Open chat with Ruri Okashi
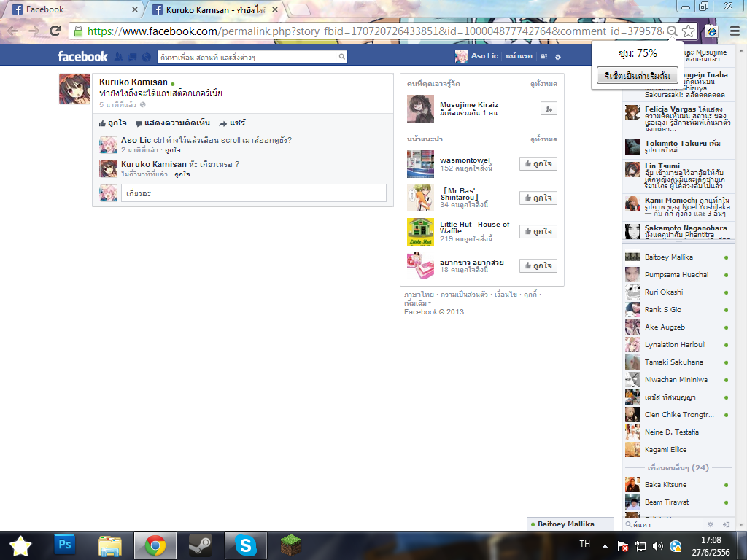Viewport: 747px width, 560px height. point(678,292)
